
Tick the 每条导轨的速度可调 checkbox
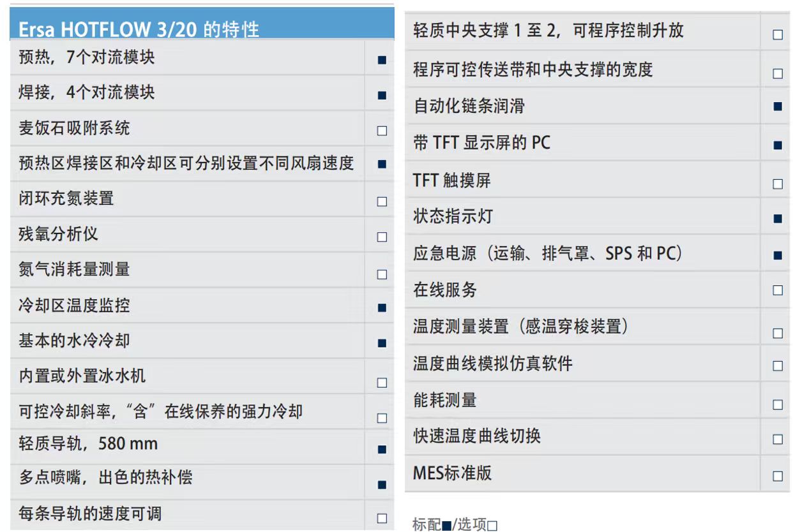(382, 518)
